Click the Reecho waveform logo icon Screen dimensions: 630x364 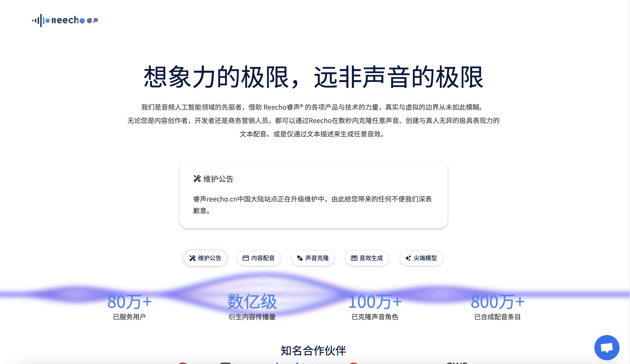coord(40,21)
